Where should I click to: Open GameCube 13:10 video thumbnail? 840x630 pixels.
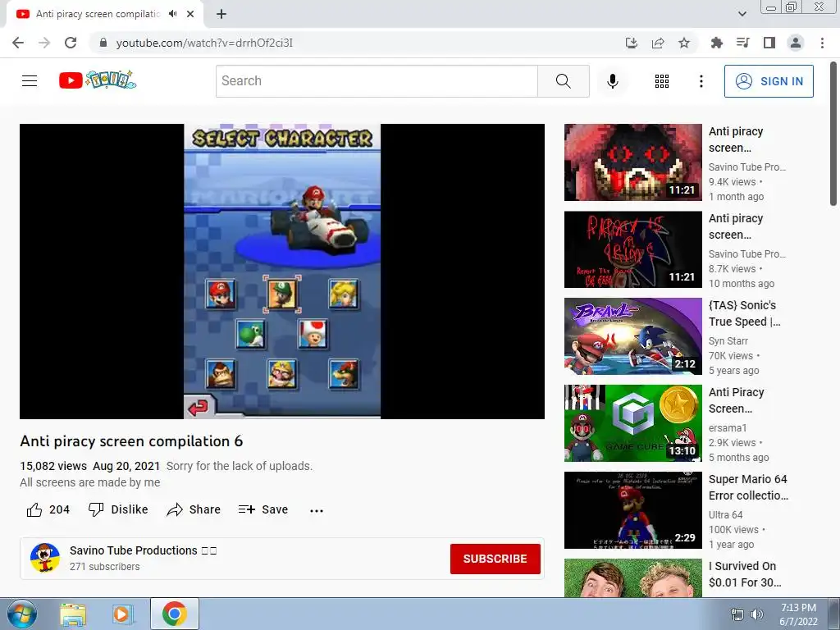(x=632, y=422)
